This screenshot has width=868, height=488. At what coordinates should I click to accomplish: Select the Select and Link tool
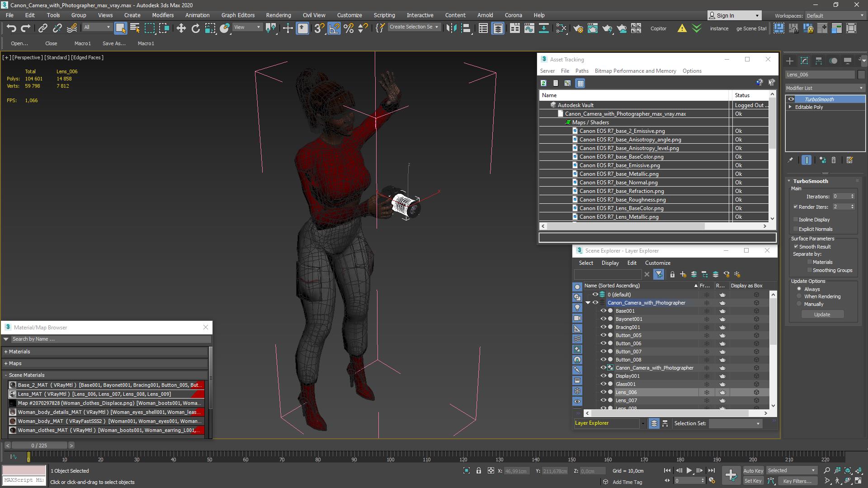(x=42, y=28)
